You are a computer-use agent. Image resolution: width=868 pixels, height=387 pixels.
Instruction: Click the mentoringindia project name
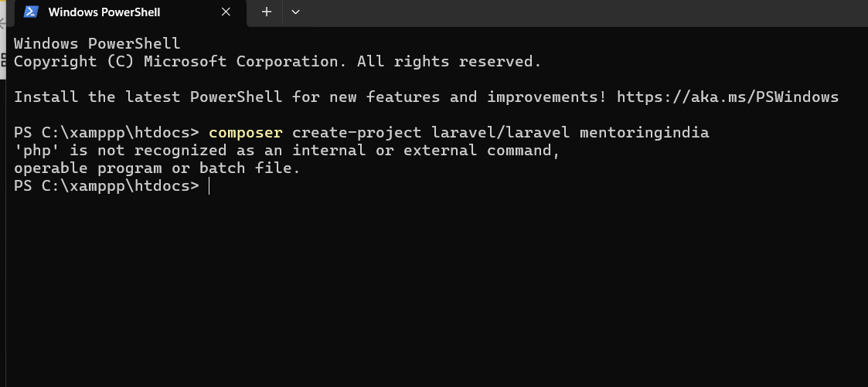644,133
